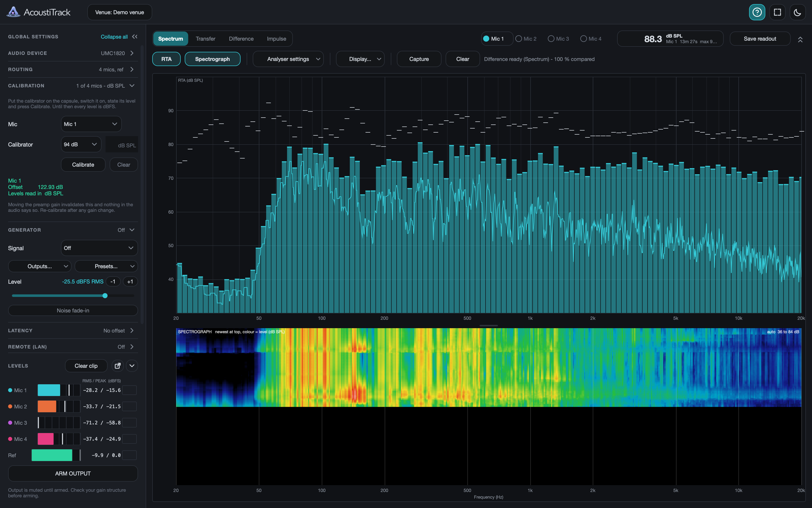Open the help question-mark icon
Viewport: 812px width, 508px height.
757,12
